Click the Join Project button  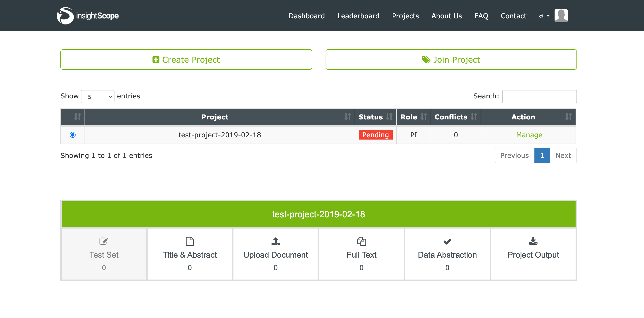(x=451, y=59)
